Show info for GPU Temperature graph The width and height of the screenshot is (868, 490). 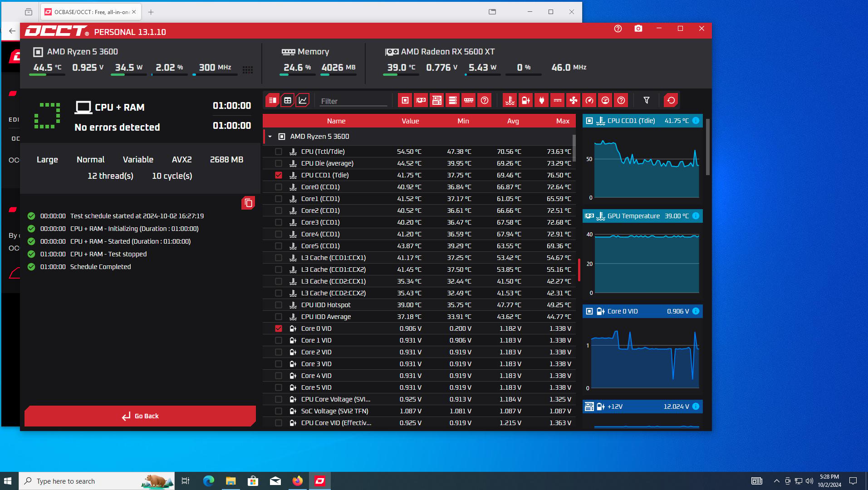696,216
